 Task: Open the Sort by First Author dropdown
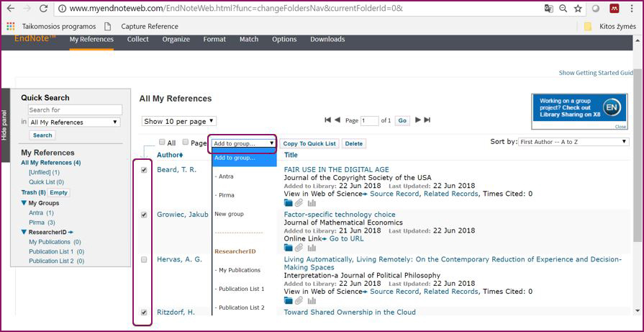click(573, 143)
